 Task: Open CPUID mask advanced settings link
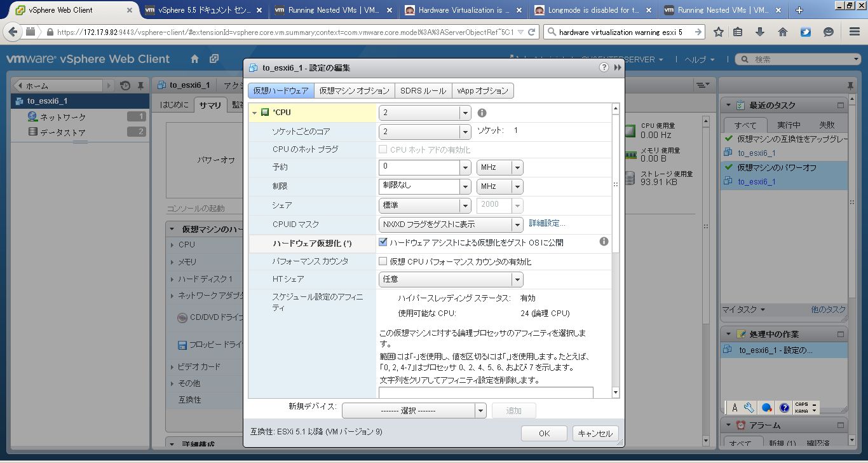click(x=547, y=223)
